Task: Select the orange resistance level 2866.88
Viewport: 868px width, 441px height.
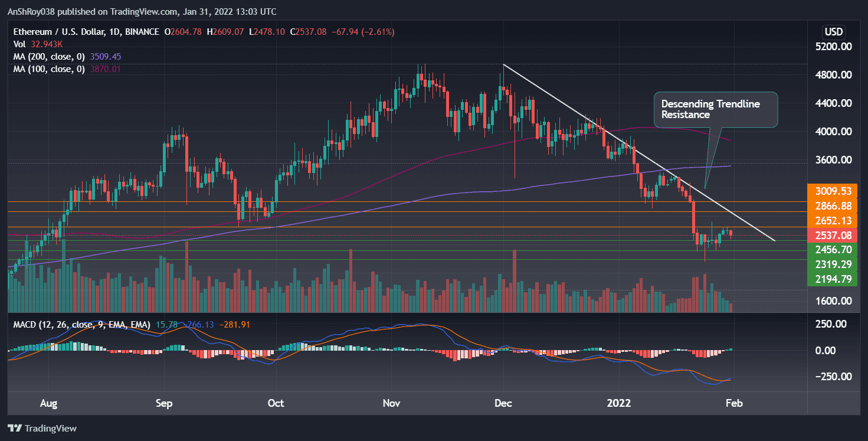Action: coord(833,205)
